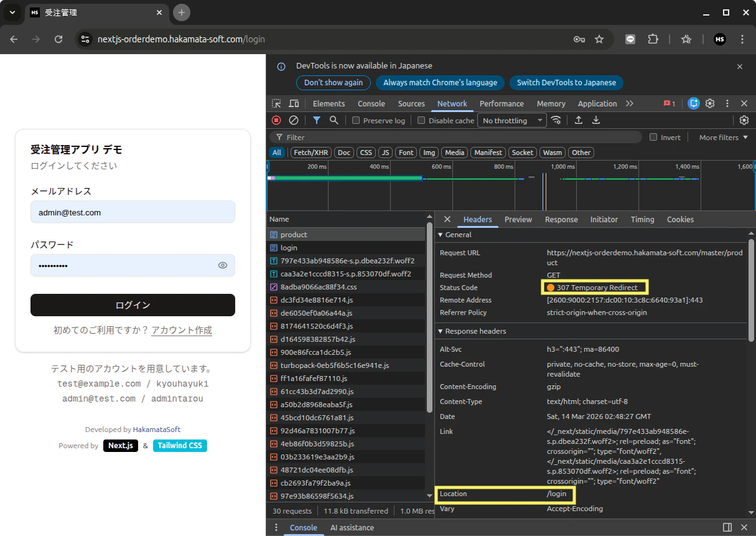Click the メールアドレス input field
Viewport: 756px width, 536px height.
[x=133, y=212]
